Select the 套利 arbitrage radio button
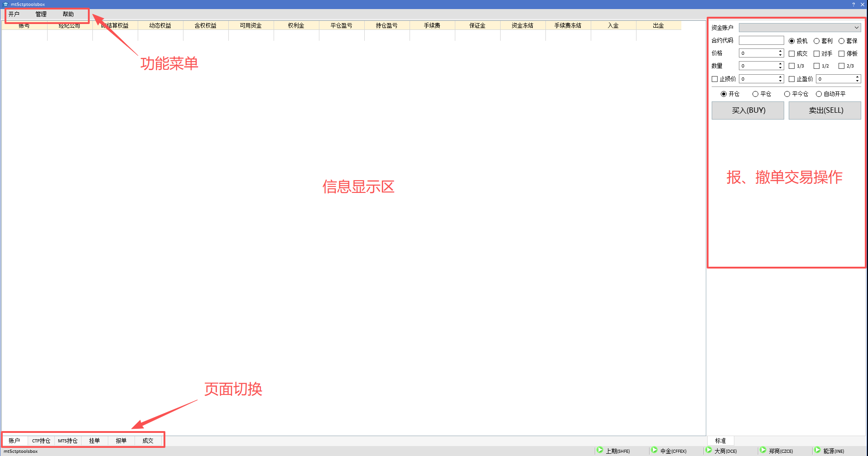This screenshot has height=456, width=868. click(x=817, y=41)
